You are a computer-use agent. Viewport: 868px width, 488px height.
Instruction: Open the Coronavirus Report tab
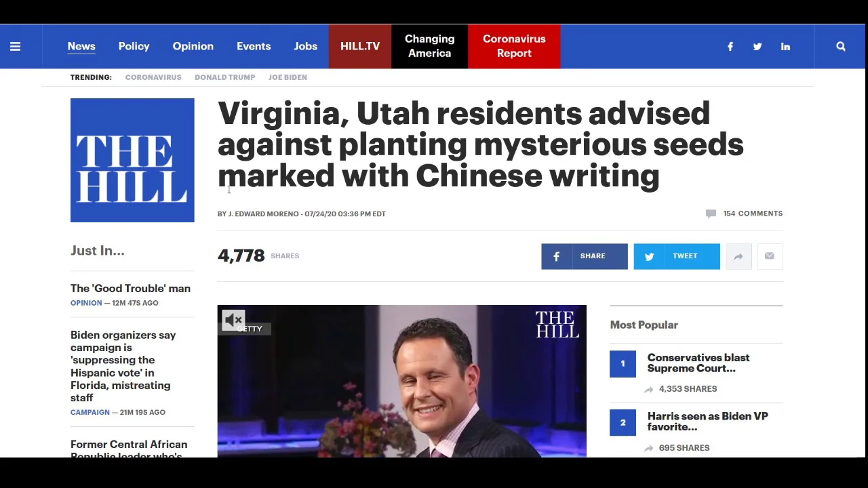tap(514, 46)
